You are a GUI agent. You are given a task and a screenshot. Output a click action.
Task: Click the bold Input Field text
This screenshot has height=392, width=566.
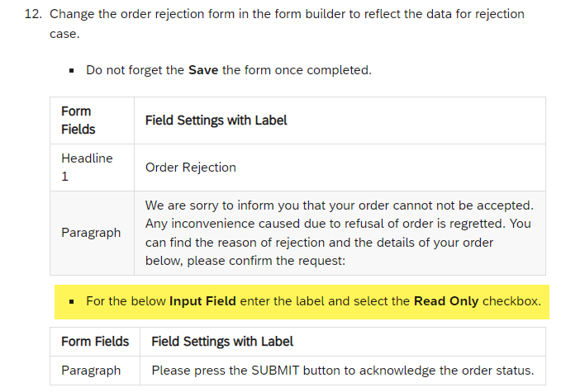202,301
